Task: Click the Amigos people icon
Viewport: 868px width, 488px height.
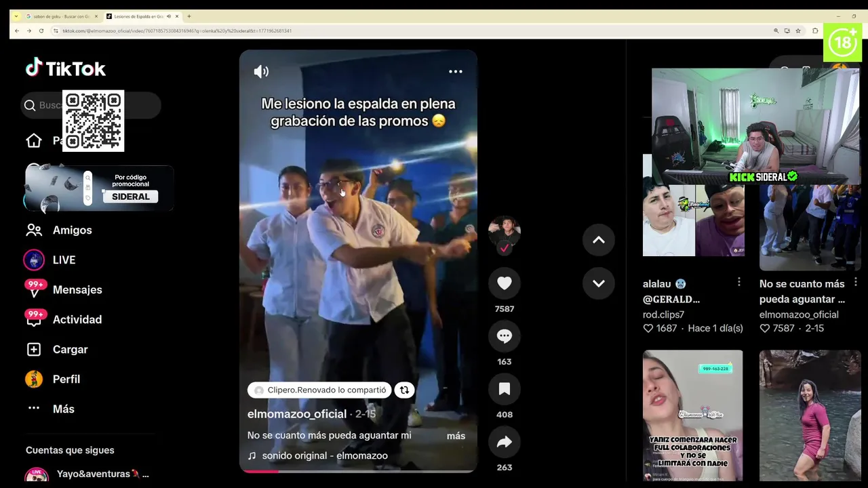Action: tap(34, 230)
